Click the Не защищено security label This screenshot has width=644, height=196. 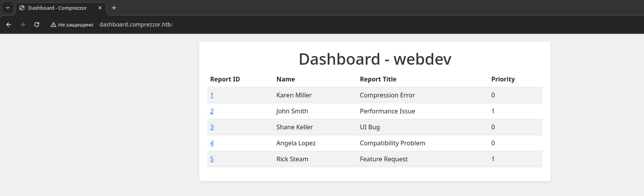[76, 25]
